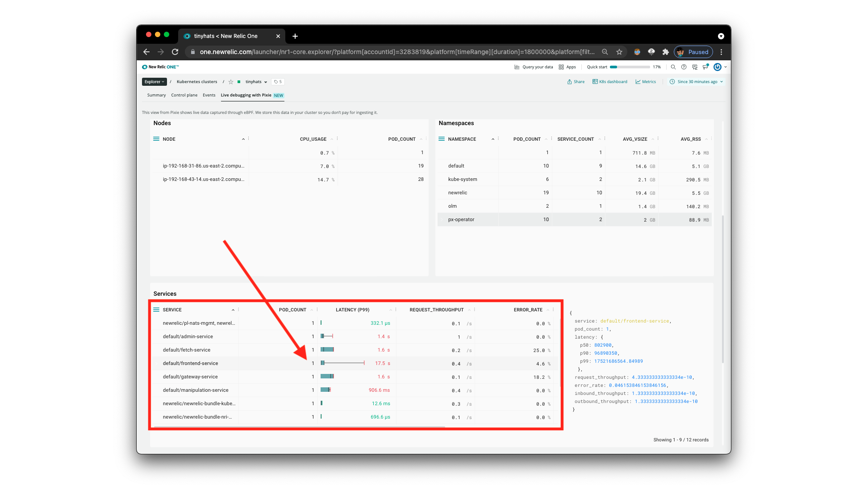Open the Explorer dropdown
The width and height of the screenshot is (868, 495).
tap(154, 82)
